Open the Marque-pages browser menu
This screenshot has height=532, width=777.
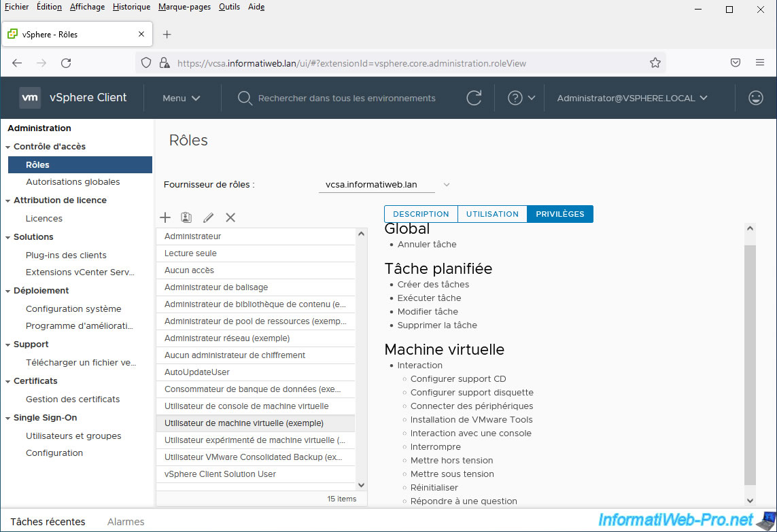184,7
